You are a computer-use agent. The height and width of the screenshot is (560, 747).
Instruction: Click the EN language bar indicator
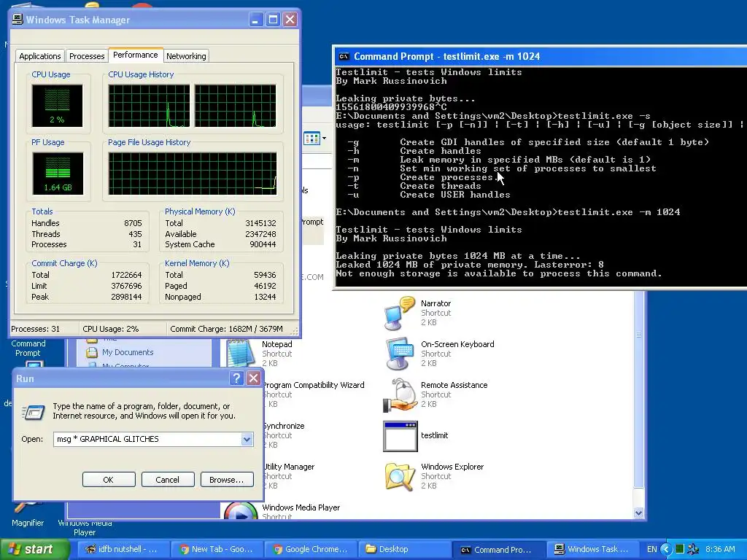651,549
